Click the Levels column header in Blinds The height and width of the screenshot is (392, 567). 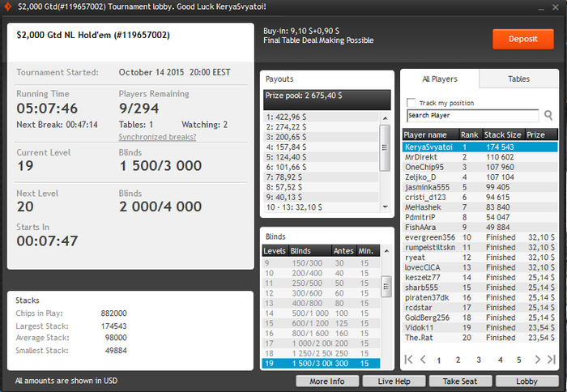click(275, 250)
